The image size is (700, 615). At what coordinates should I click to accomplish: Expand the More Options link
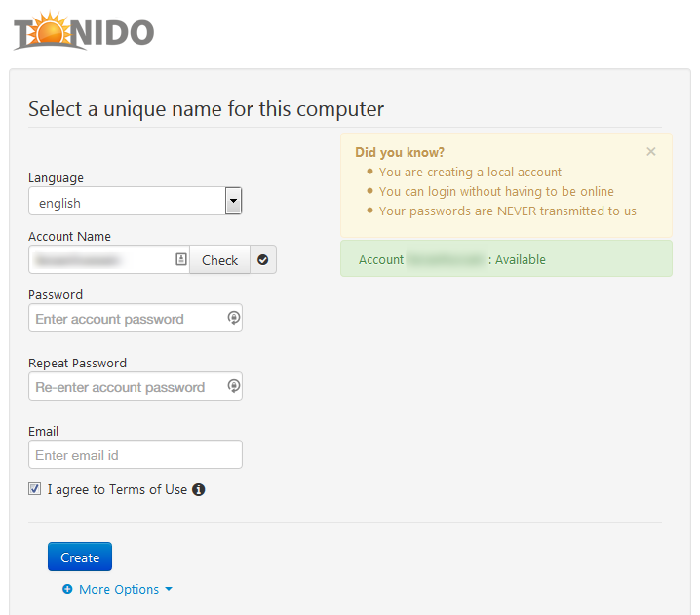(118, 589)
